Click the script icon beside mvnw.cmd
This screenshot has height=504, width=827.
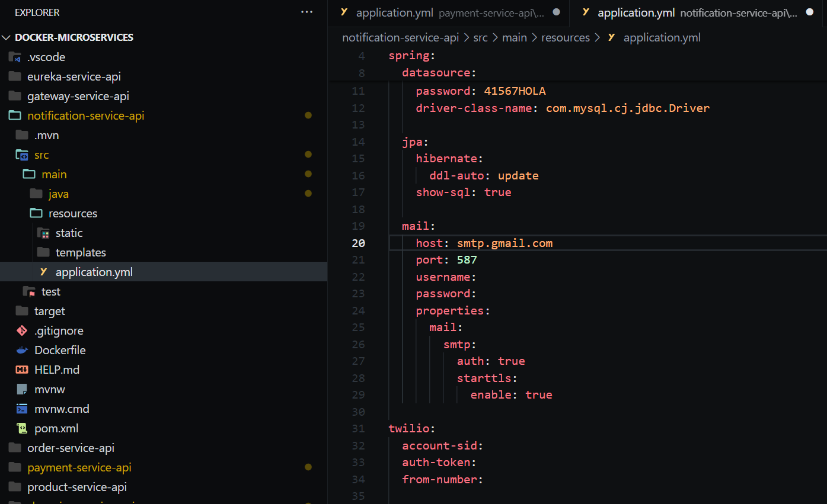tap(23, 409)
